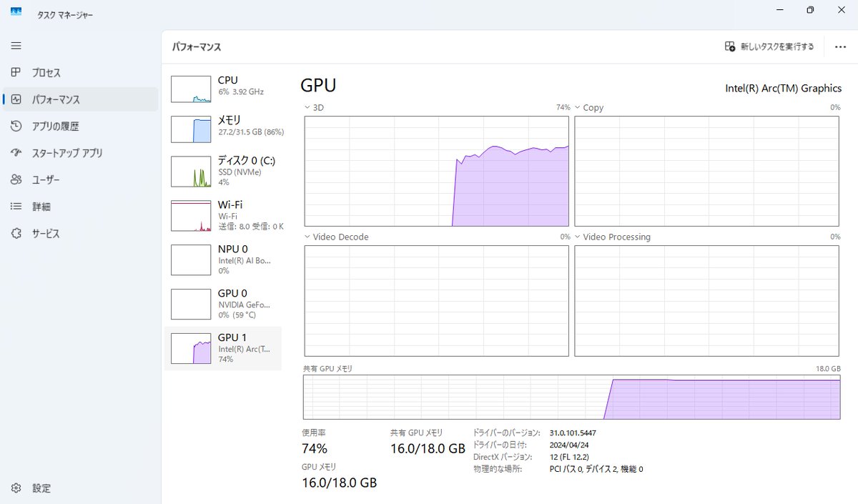Click the Video Processing graph
Screen dimensions: 858x504
(706, 300)
